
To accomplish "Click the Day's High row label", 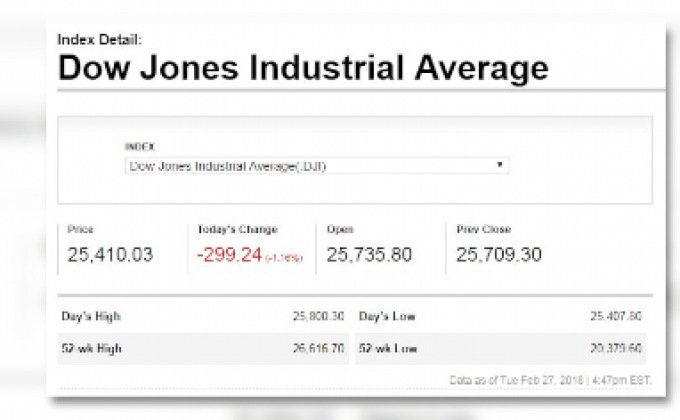I will [91, 316].
